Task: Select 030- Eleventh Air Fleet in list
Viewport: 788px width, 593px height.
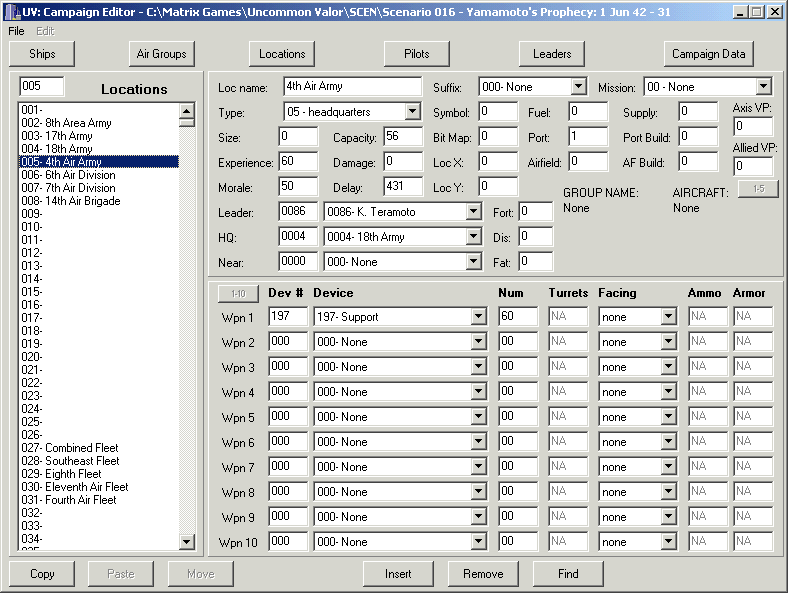Action: (x=98, y=487)
